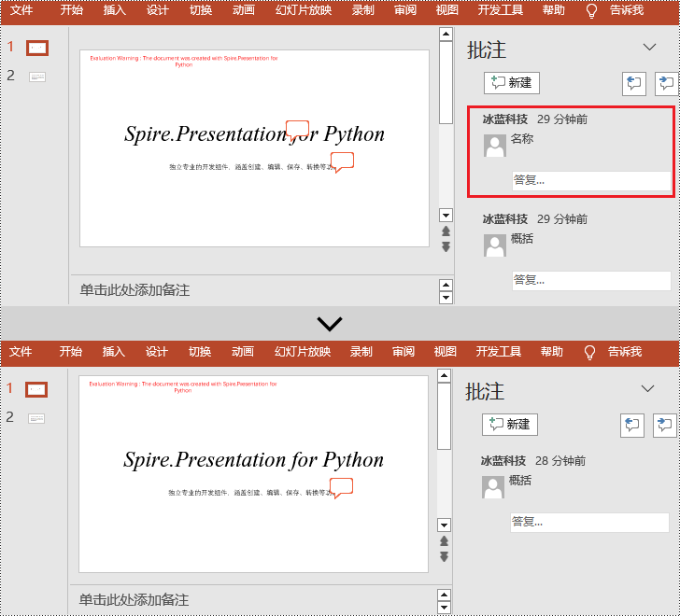
Task: Click notes area 单击此处添加备注 in bottom window
Action: point(134,600)
